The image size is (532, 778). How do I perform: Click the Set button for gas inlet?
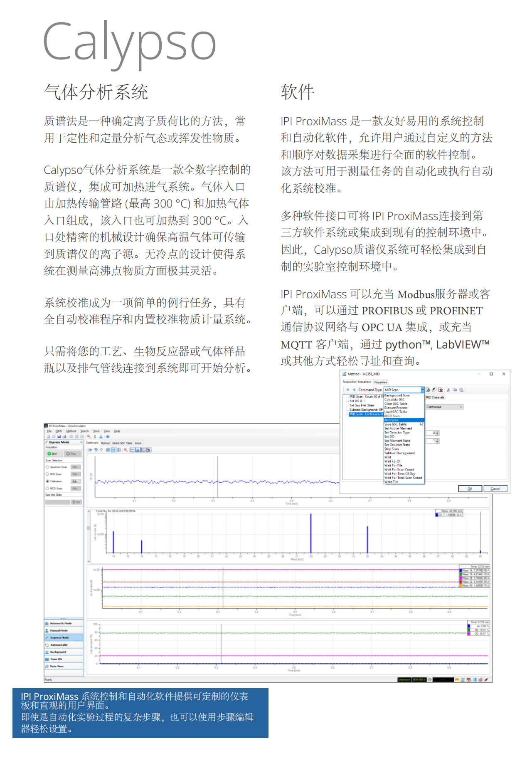point(76,502)
